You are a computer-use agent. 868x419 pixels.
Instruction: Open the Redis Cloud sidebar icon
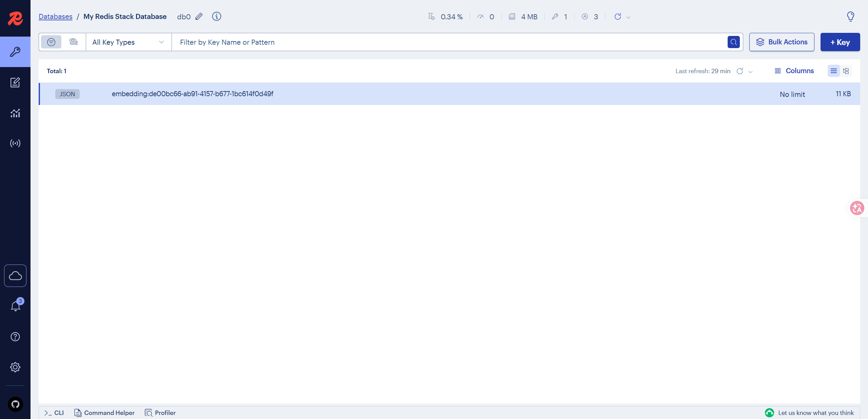coord(15,276)
